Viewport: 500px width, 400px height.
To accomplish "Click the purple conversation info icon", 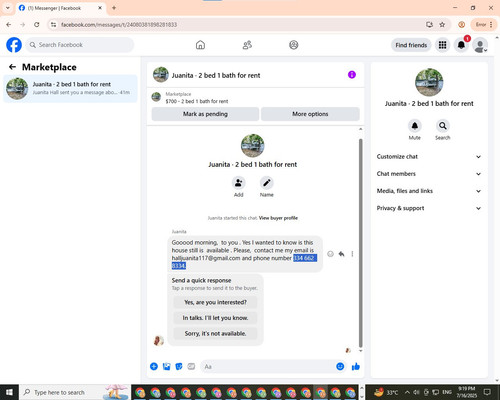I will click(352, 75).
